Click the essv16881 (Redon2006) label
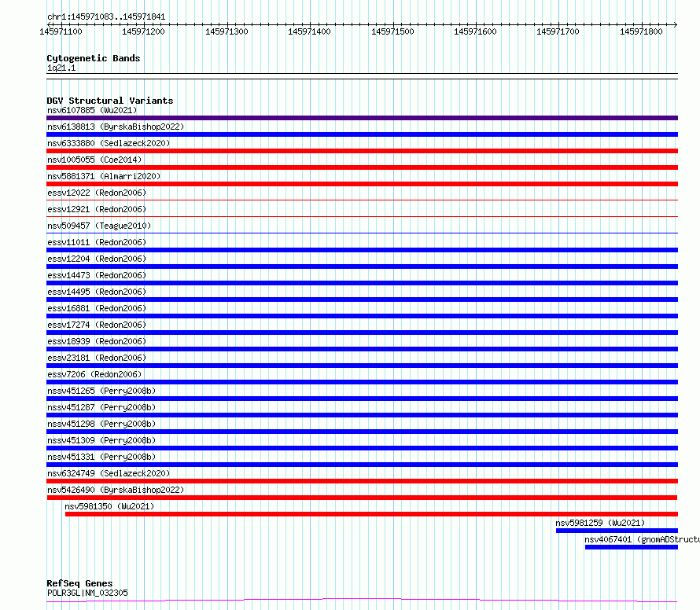Screen dimensions: 700x610 coord(97,308)
